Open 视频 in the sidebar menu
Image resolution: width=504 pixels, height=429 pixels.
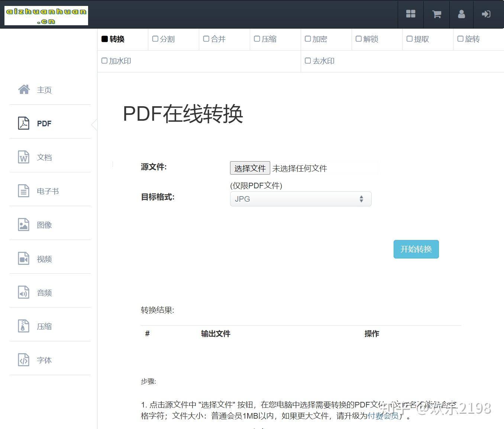pyautogui.click(x=44, y=259)
